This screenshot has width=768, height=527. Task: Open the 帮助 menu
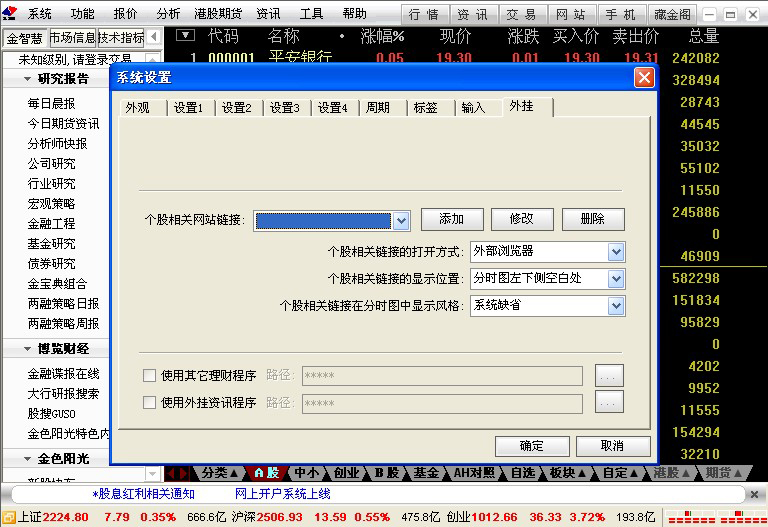tap(355, 14)
